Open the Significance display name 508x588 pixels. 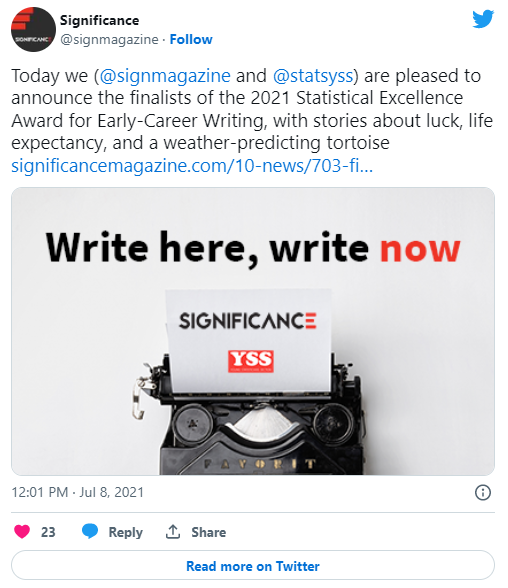[100, 20]
